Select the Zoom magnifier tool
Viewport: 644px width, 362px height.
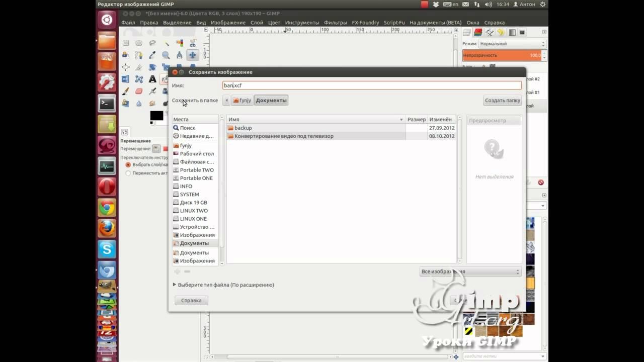(x=166, y=55)
